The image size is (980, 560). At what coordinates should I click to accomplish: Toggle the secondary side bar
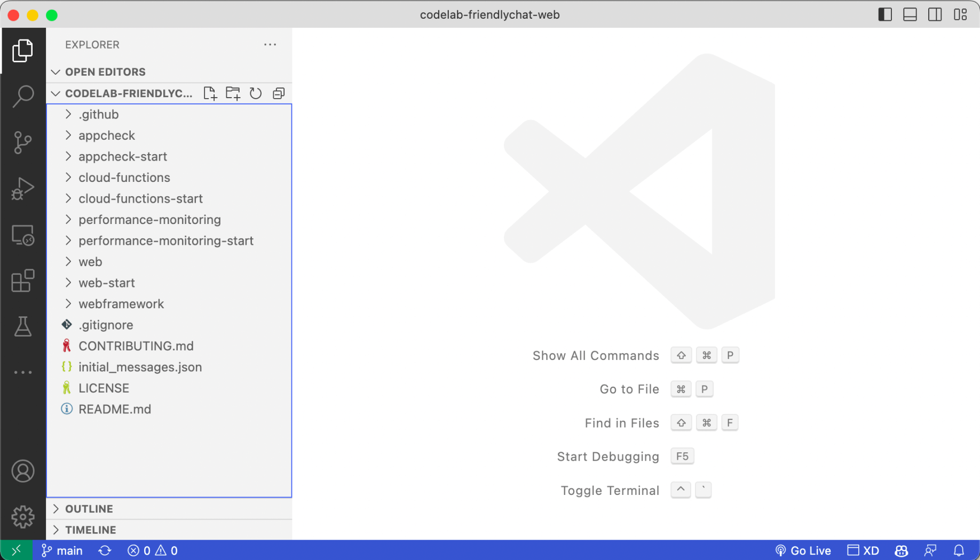pyautogui.click(x=935, y=14)
